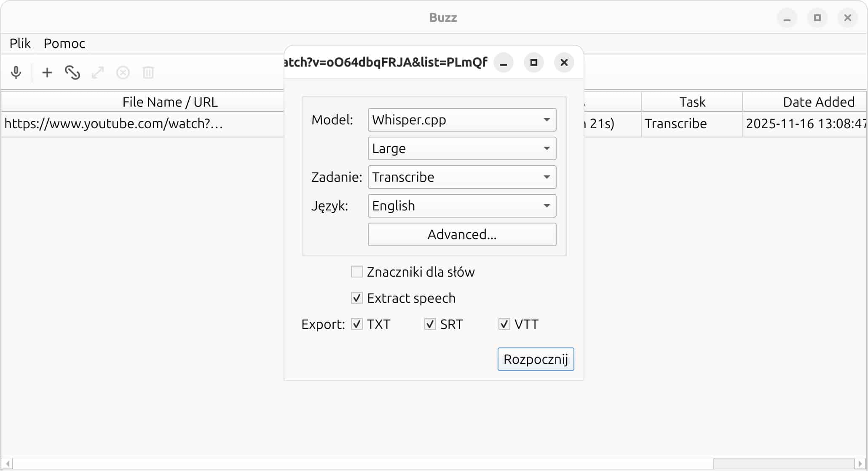Maximize the transcription options dialog
868x471 pixels.
[533, 62]
